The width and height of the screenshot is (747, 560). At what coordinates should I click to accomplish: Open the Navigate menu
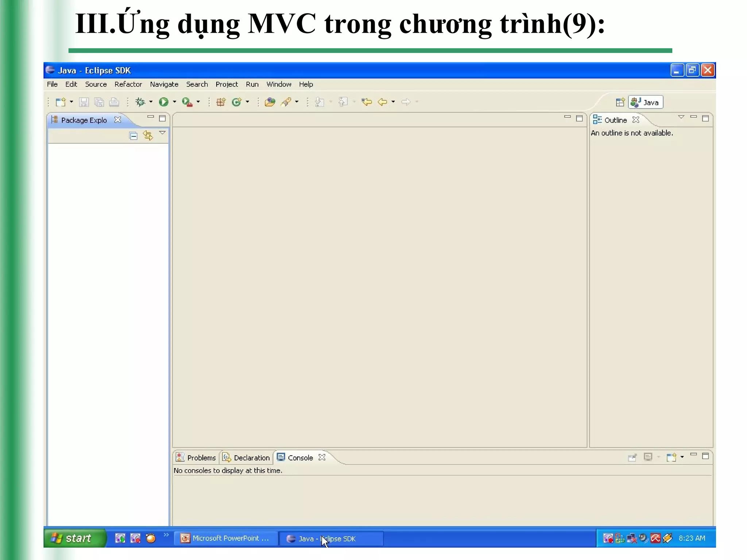click(x=164, y=84)
